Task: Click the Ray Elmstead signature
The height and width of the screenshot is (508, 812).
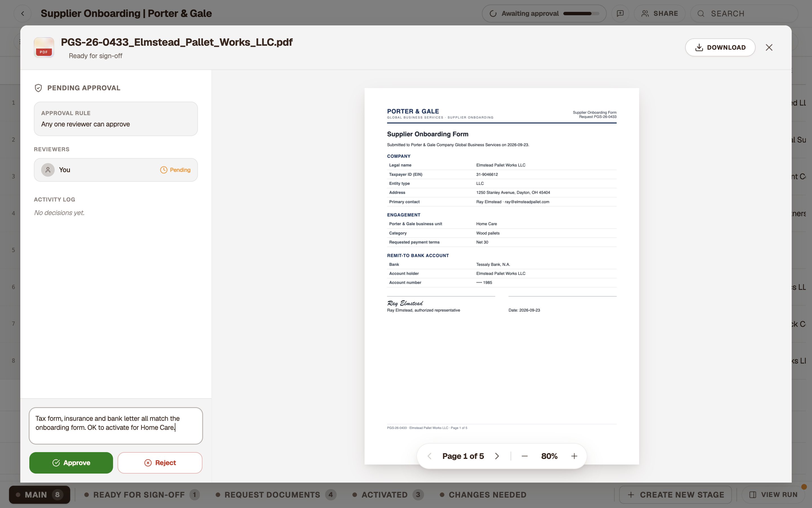Action: (x=405, y=303)
